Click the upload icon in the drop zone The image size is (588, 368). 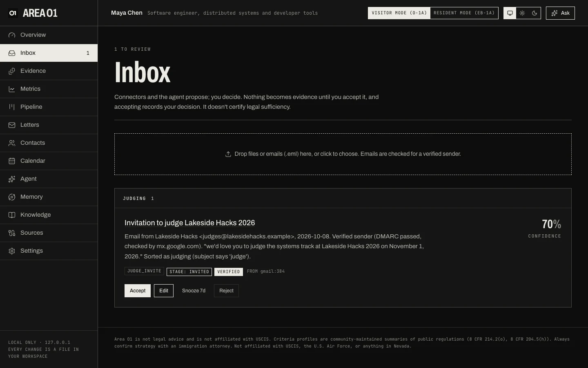(228, 154)
